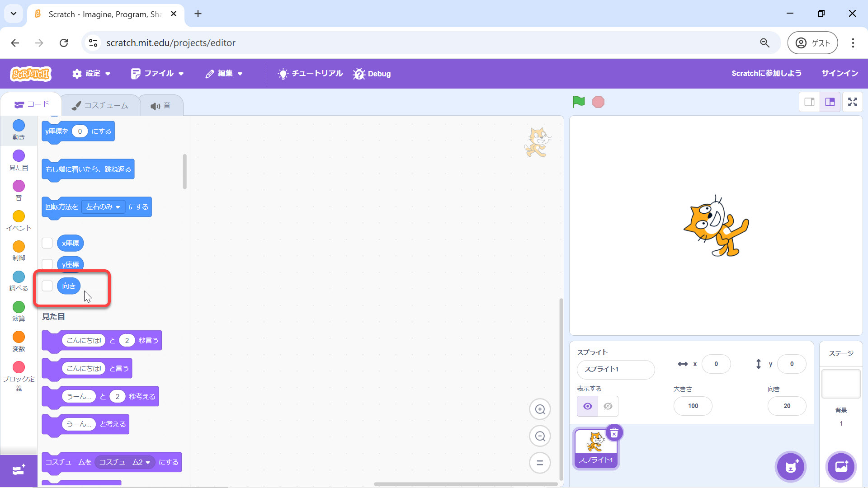Select the 音 sound block category
The image size is (868, 488).
tap(19, 191)
